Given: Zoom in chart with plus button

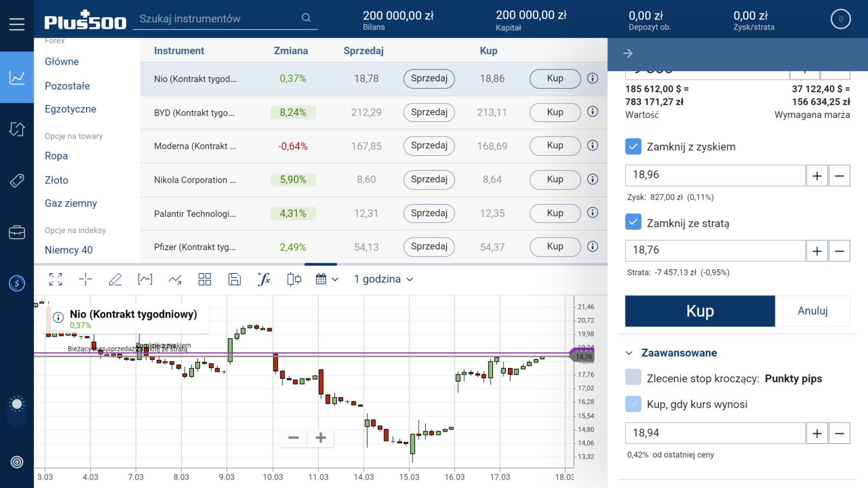Looking at the screenshot, I should (x=321, y=438).
